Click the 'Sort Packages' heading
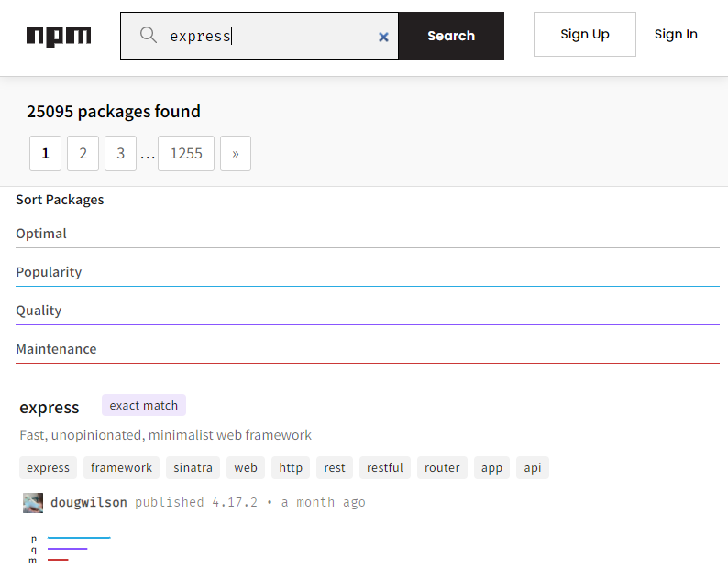Viewport: 728px width, 579px height. [60, 200]
